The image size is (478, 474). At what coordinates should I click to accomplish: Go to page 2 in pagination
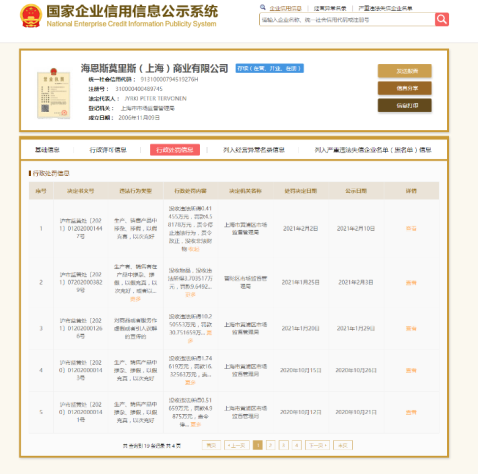(x=271, y=445)
